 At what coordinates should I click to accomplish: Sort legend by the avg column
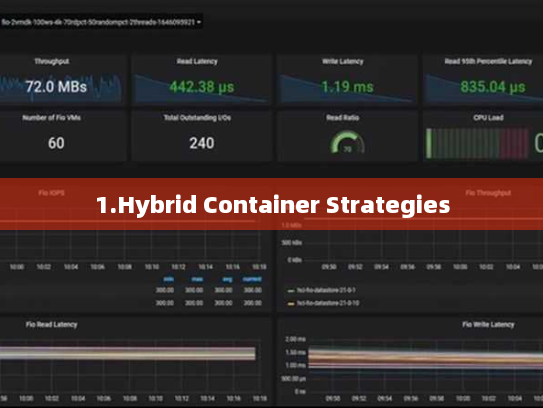[x=227, y=279]
